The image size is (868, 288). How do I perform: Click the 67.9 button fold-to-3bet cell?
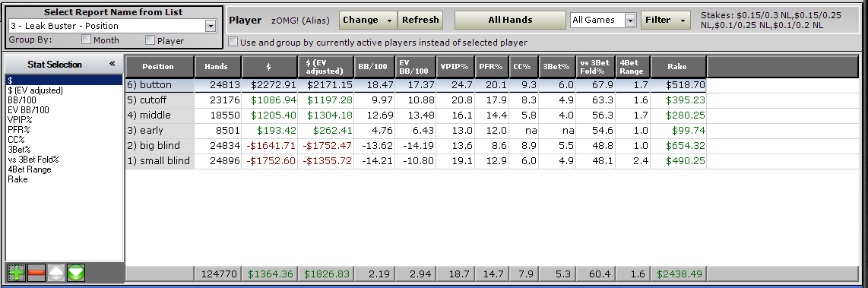[x=596, y=85]
